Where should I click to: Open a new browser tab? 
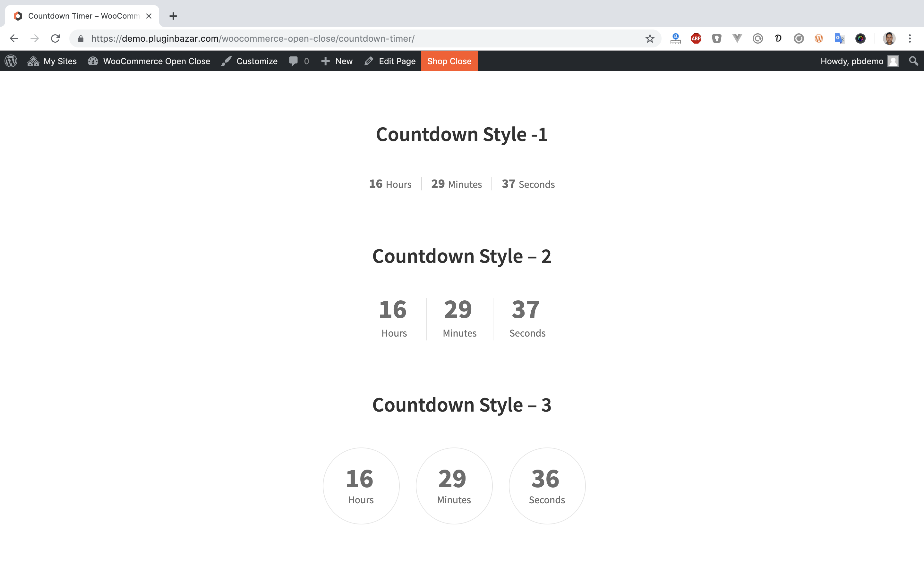[173, 16]
